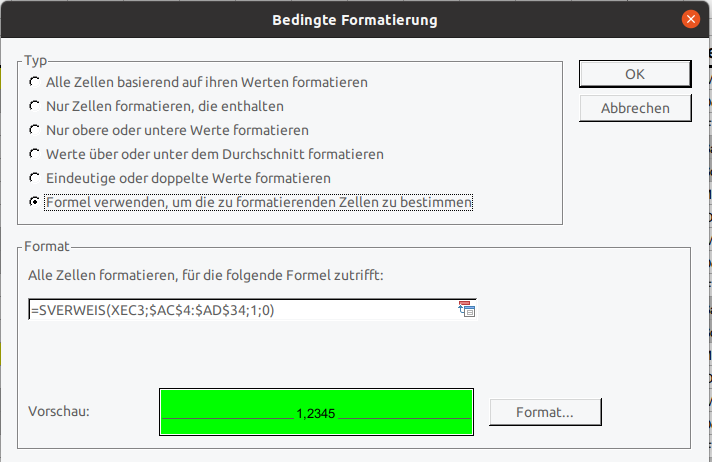This screenshot has width=712, height=462.
Task: Select 'Formel verwenden' radio option
Action: pos(36,202)
